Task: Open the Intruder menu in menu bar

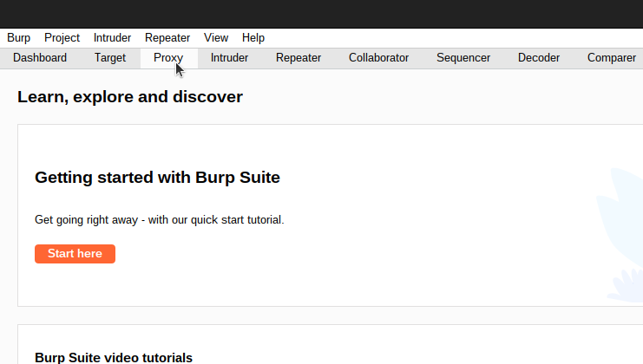Action: [x=112, y=37]
